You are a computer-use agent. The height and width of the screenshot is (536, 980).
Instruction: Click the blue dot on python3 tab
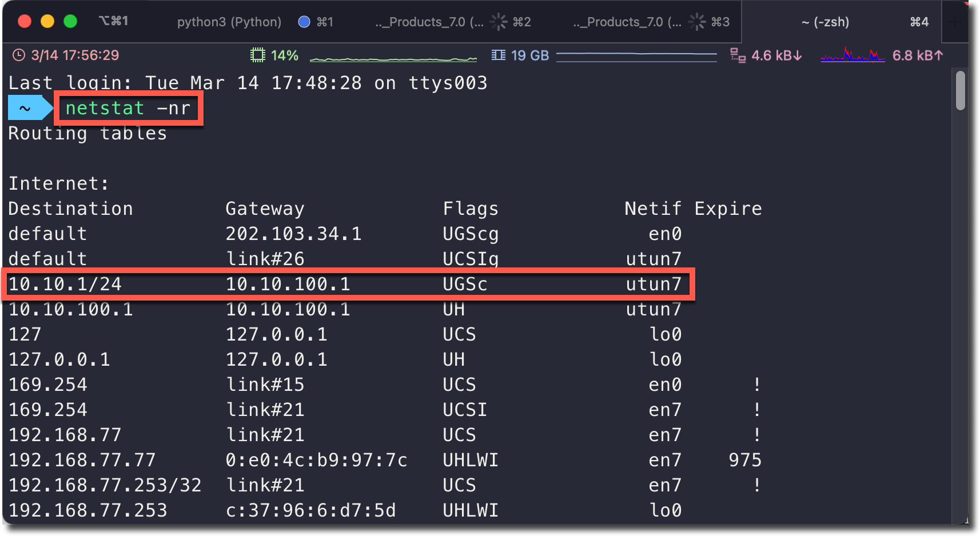pyautogui.click(x=304, y=22)
